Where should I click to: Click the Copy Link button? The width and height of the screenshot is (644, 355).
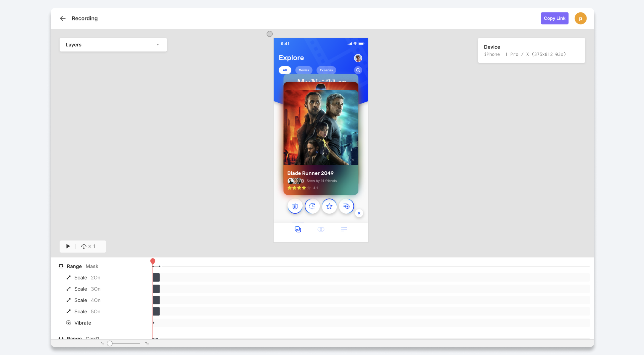pyautogui.click(x=554, y=18)
